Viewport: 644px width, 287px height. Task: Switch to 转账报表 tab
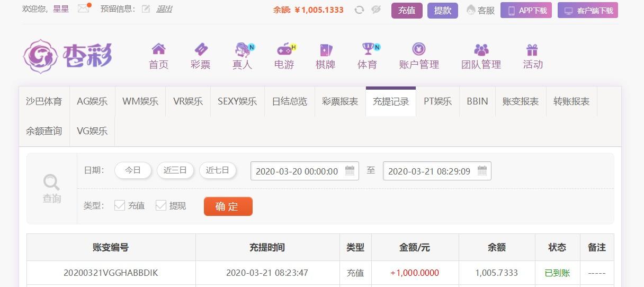tap(571, 101)
